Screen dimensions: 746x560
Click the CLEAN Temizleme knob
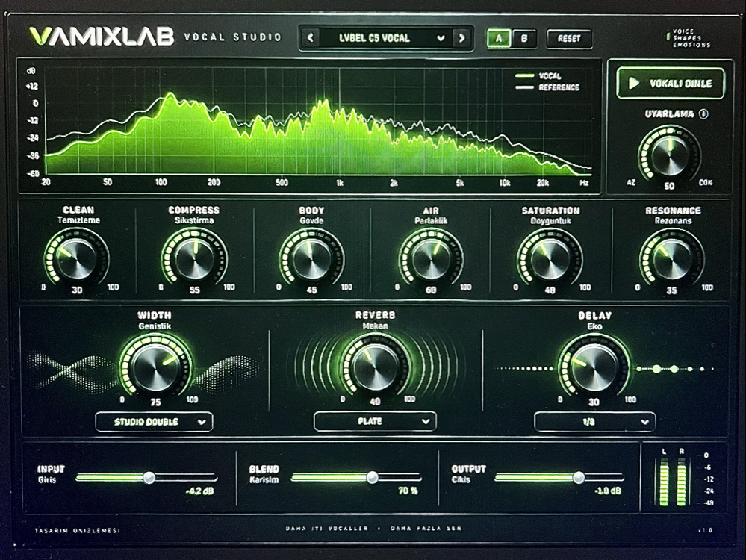point(77,258)
